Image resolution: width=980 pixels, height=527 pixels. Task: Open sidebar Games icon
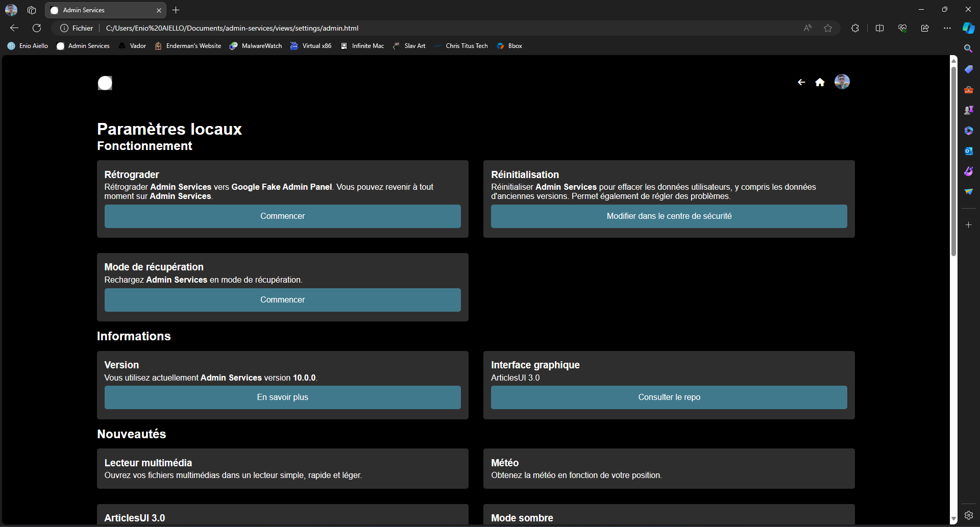coord(968,110)
